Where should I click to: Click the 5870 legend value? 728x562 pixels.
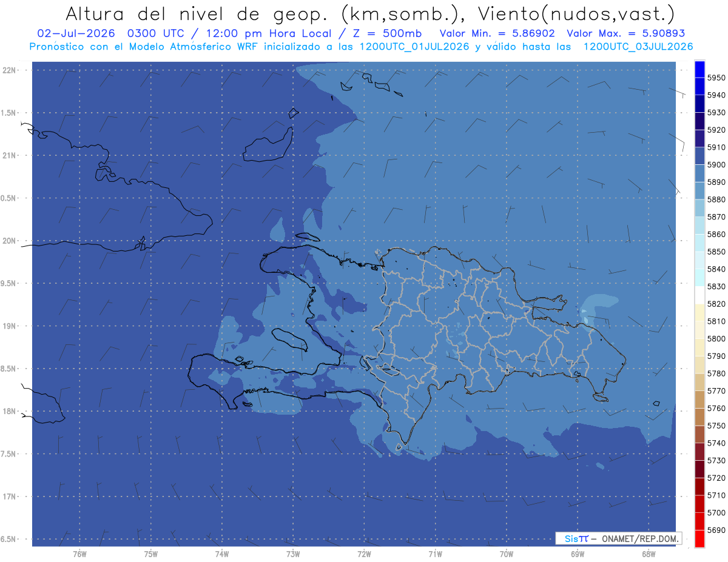click(716, 217)
